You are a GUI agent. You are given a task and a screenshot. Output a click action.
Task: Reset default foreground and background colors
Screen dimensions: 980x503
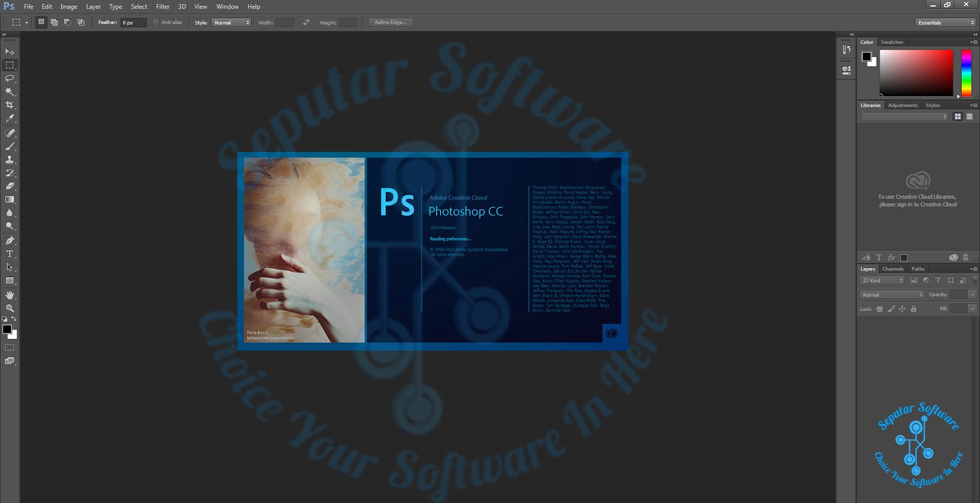[x=5, y=319]
